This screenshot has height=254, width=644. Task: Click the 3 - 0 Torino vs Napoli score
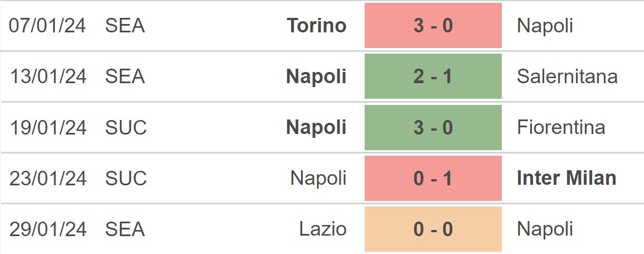(433, 26)
